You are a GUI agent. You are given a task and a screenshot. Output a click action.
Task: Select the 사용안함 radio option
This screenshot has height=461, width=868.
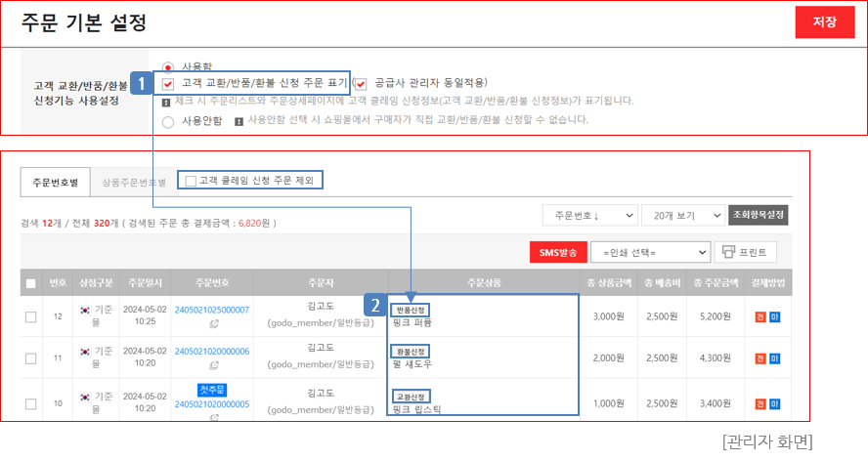[168, 121]
